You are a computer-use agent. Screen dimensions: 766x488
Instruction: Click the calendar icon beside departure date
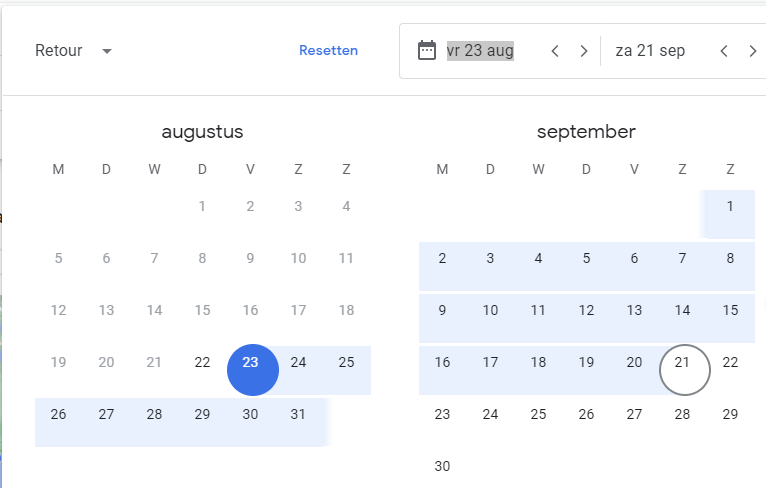pyautogui.click(x=426, y=50)
